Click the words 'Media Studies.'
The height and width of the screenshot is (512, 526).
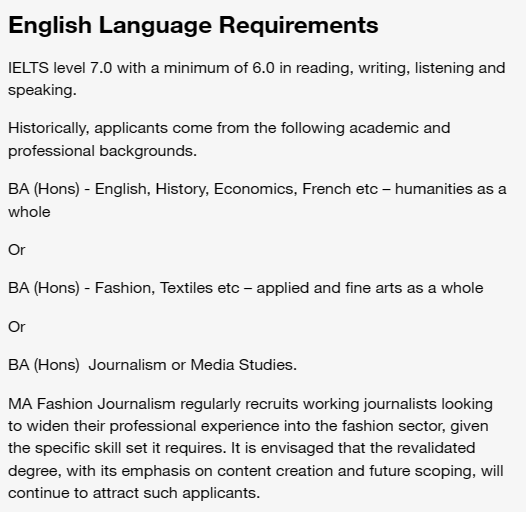coord(244,365)
